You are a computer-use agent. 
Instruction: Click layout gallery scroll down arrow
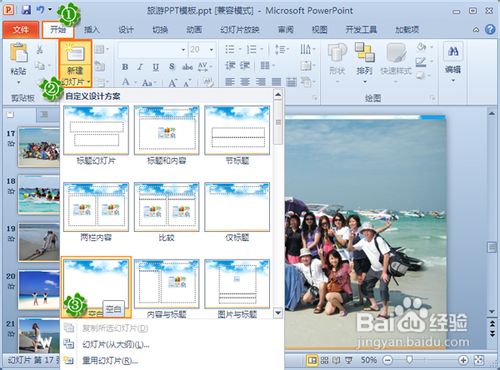pyautogui.click(x=278, y=313)
